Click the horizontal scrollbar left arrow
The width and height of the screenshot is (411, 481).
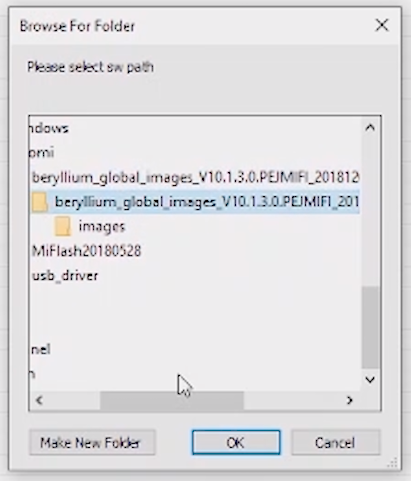39,400
